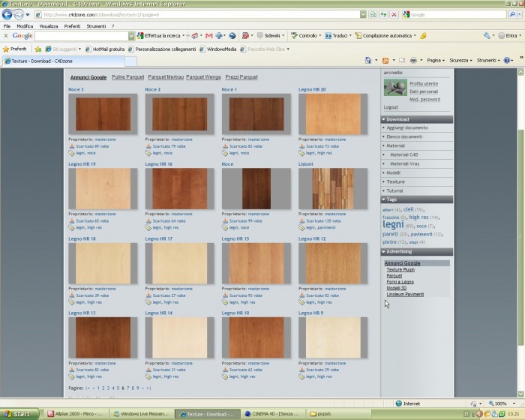The height and width of the screenshot is (420, 525).
Task: Switch to CINEMA 4D taskbar button
Action: coord(273,414)
